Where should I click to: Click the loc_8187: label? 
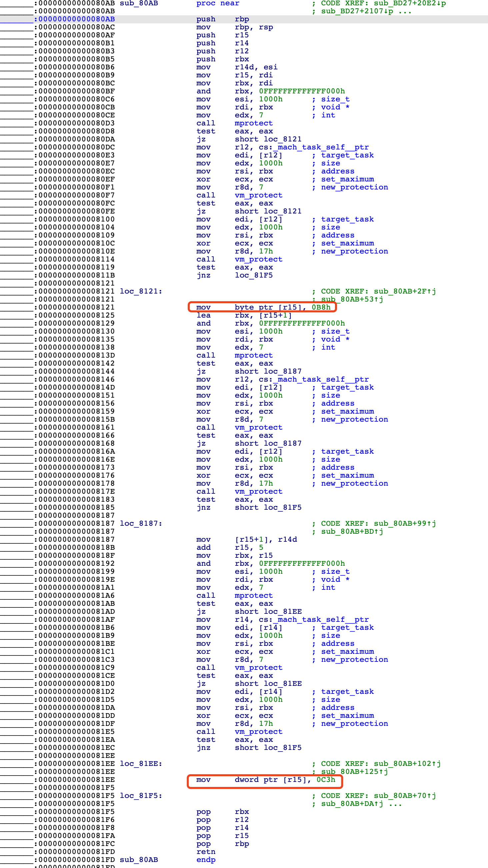click(141, 524)
